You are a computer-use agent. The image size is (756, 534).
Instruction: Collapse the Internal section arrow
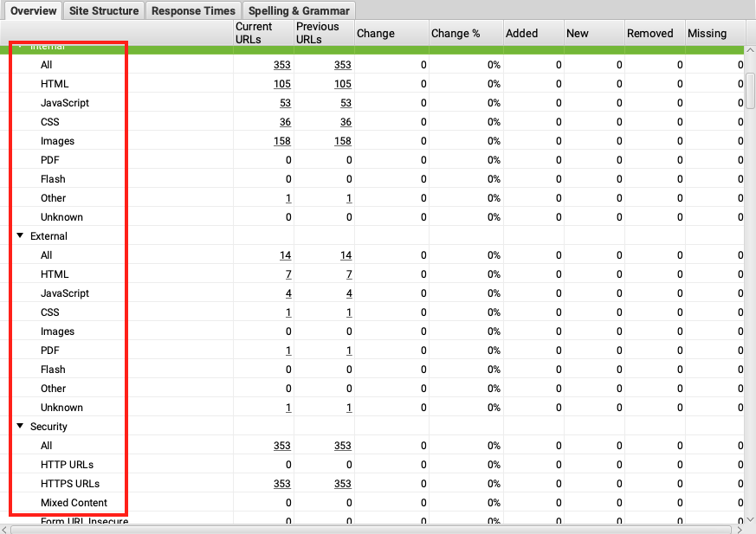[20, 47]
